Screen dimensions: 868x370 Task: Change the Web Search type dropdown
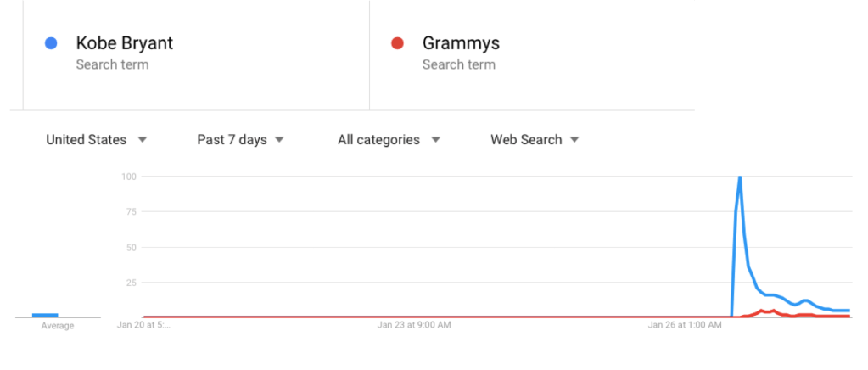click(535, 140)
